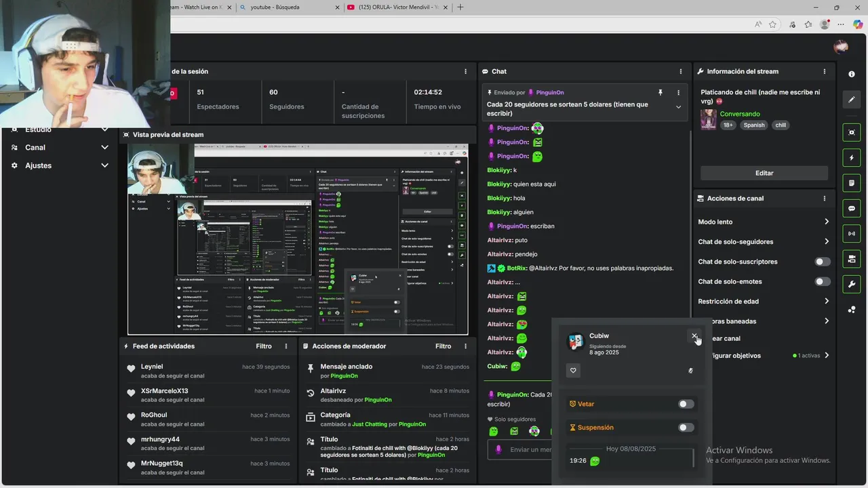Open Chat panel three-dot menu
Screen dimensions: 868x488
(681, 71)
